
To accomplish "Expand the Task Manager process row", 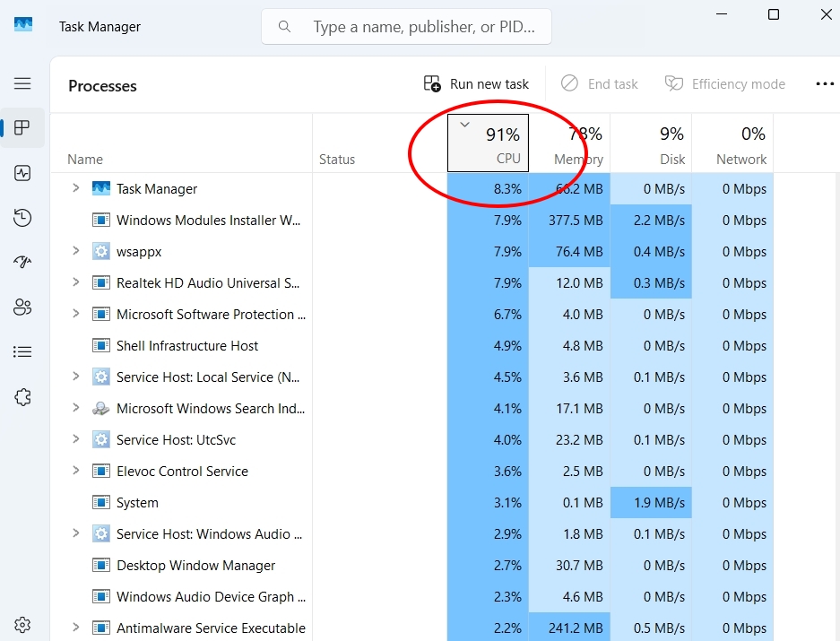I will (x=76, y=188).
